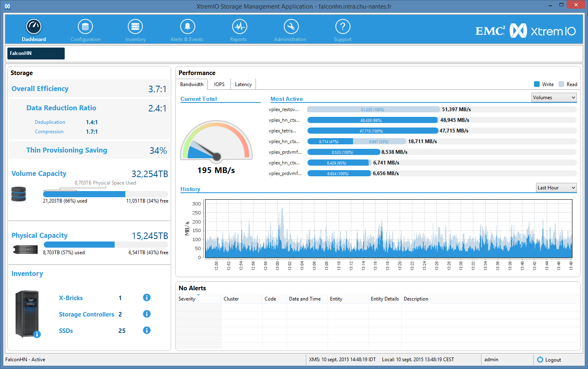The image size is (588, 369).
Task: Toggle the Write legend indicator
Action: pyautogui.click(x=537, y=84)
